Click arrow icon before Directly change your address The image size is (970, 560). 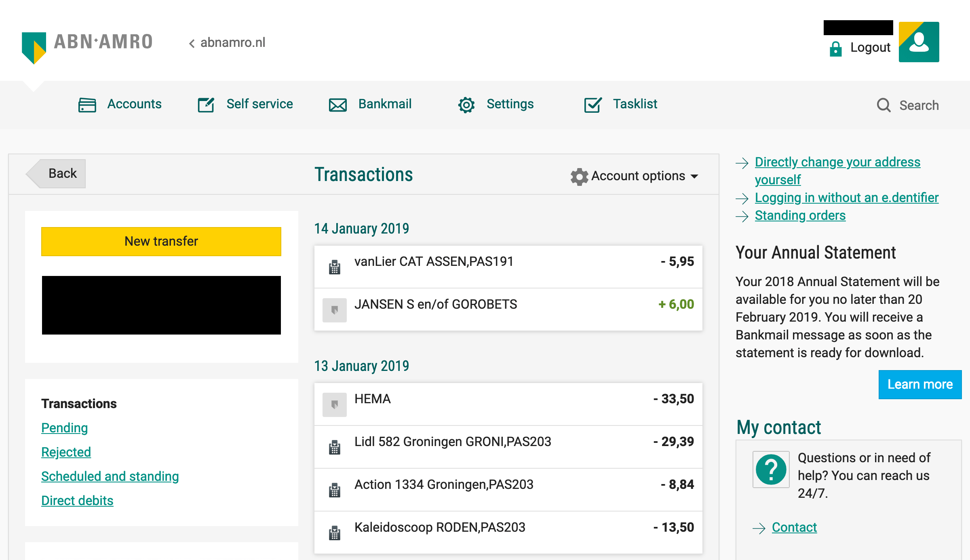pyautogui.click(x=742, y=163)
